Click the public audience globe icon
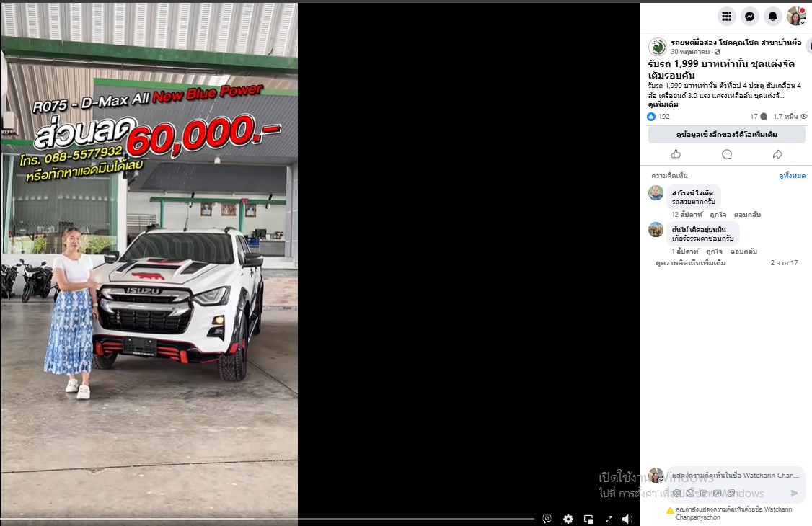Screen dimensions: 812x526 click(x=718, y=52)
